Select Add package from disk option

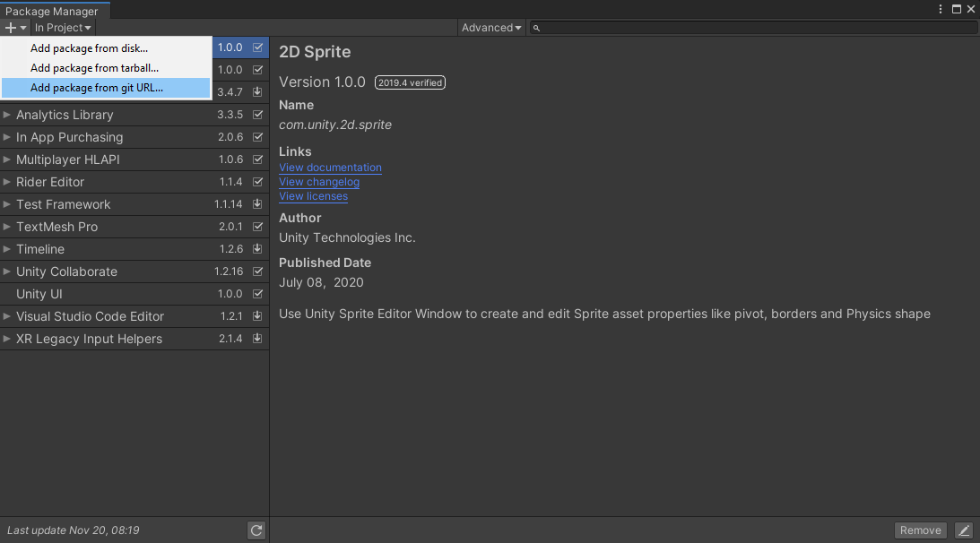click(90, 48)
